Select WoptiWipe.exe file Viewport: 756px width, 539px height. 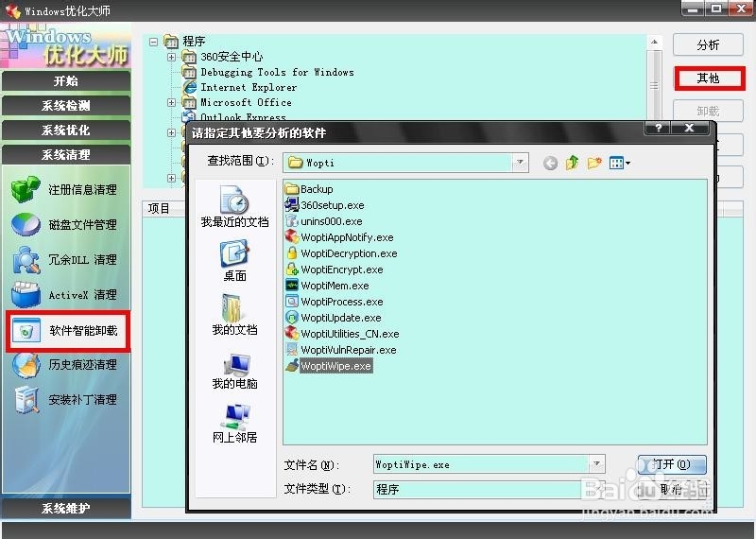point(329,366)
